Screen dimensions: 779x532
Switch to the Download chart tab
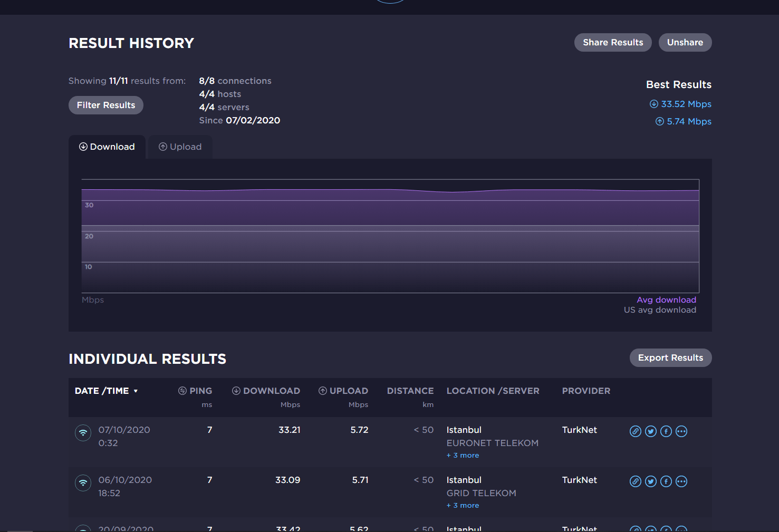coord(107,147)
